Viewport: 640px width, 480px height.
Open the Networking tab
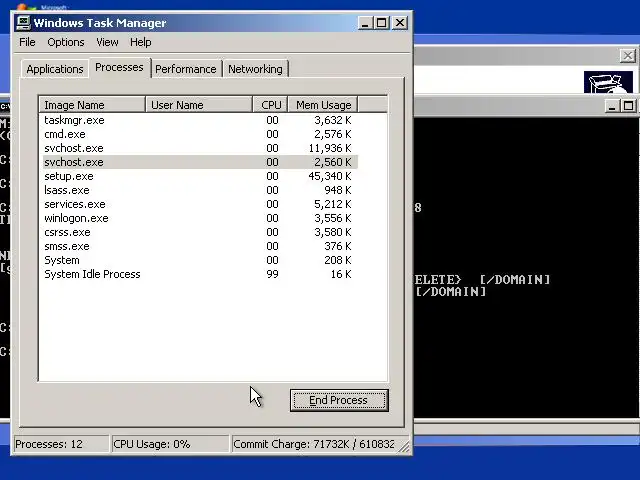(x=255, y=69)
